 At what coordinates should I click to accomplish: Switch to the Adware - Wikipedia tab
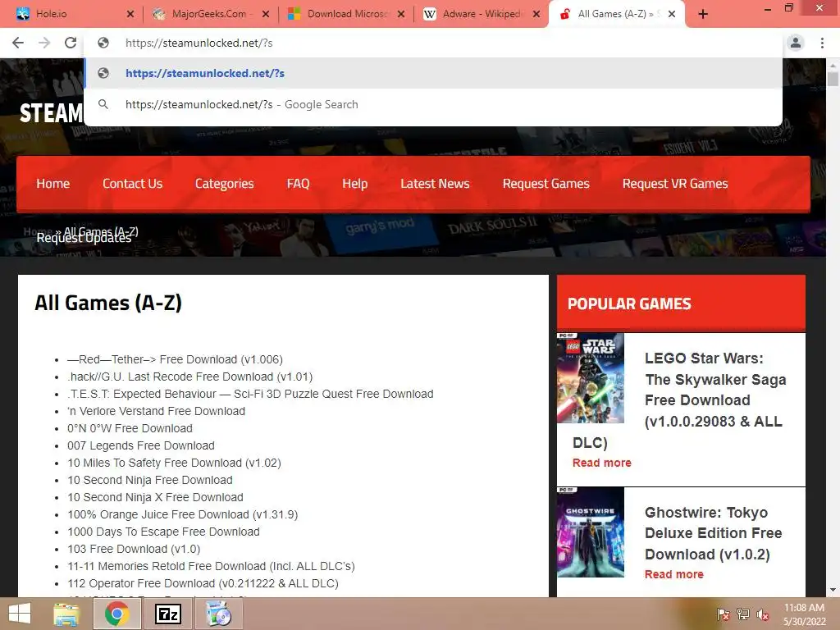[480, 15]
